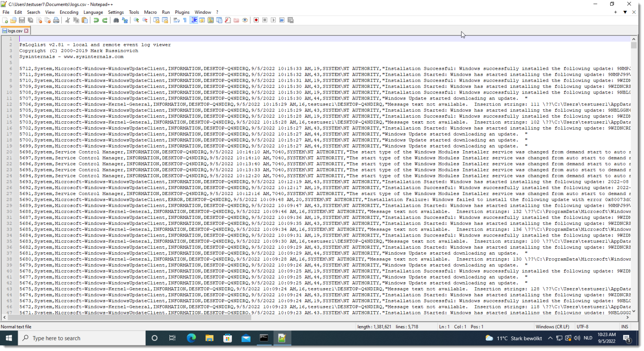Click the volume speaker tray icon
The height and width of the screenshot is (351, 644).
[x=577, y=338]
